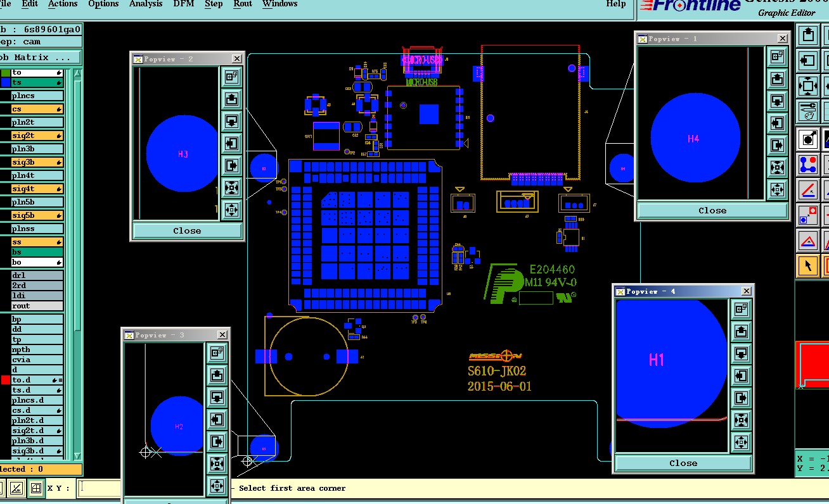
Task: Toggle visibility of layer to
Action: pos(37,72)
